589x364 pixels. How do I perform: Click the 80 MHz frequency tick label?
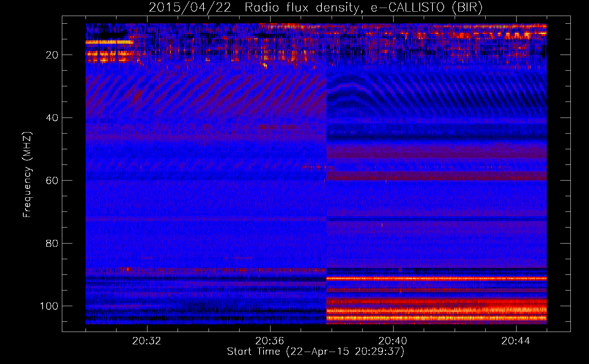(x=52, y=244)
